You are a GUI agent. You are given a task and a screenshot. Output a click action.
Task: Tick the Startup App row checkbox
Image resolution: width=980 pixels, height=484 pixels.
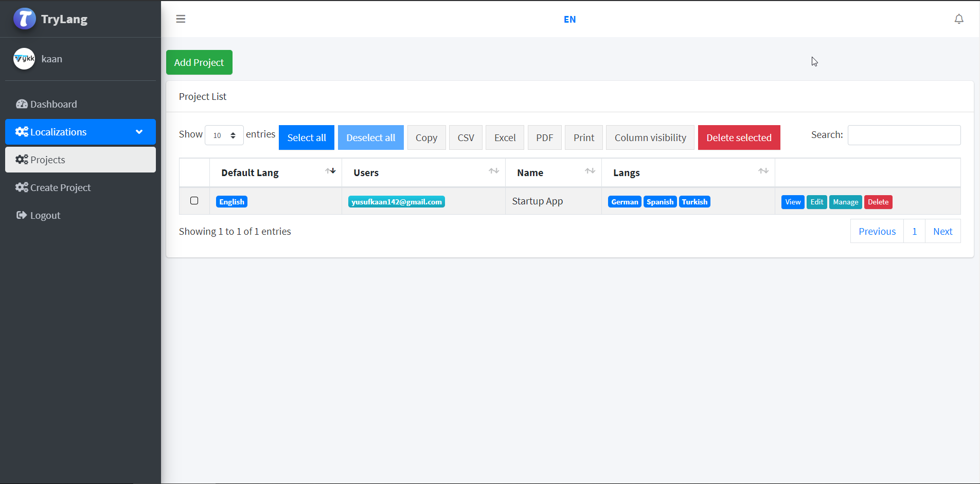(x=194, y=201)
